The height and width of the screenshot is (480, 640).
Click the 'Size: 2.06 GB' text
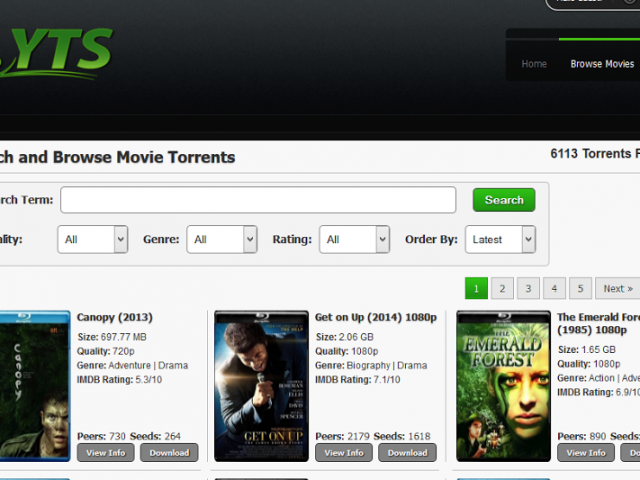(x=344, y=337)
